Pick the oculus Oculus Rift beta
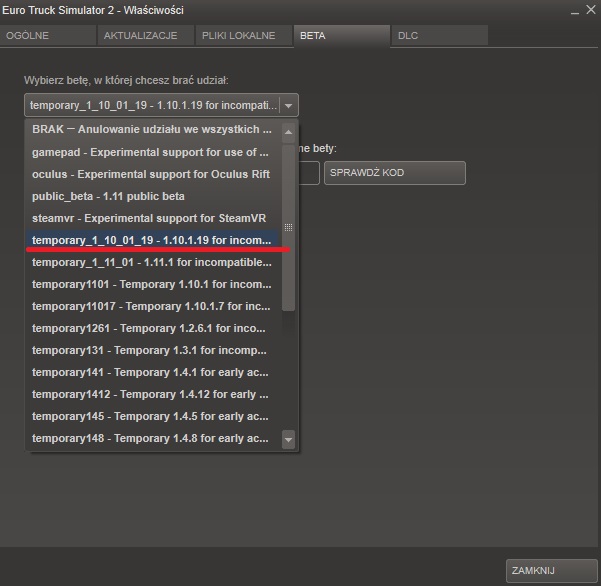601x586 pixels. pyautogui.click(x=153, y=174)
